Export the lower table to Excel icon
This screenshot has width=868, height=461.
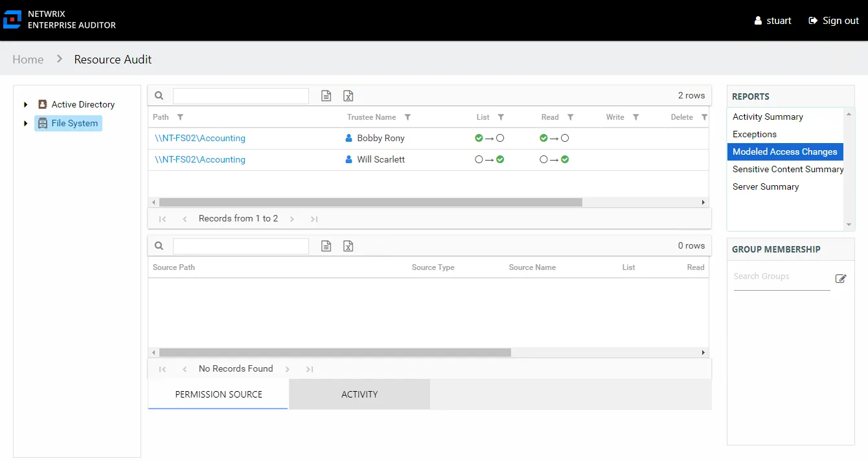tap(348, 246)
